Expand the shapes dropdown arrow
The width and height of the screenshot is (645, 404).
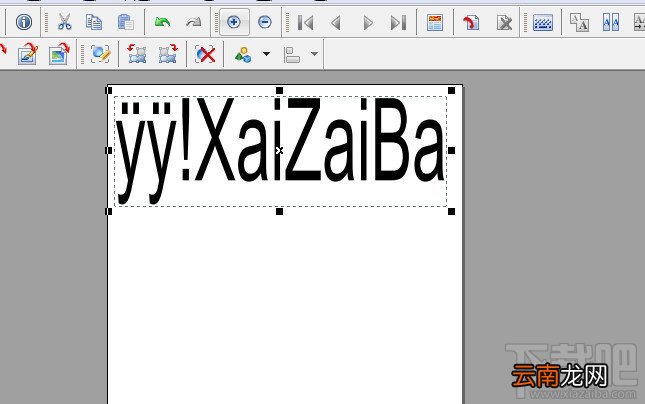click(x=266, y=54)
